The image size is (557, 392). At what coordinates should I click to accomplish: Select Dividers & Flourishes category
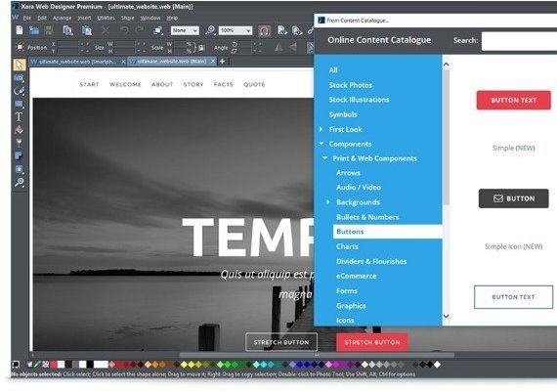click(371, 261)
